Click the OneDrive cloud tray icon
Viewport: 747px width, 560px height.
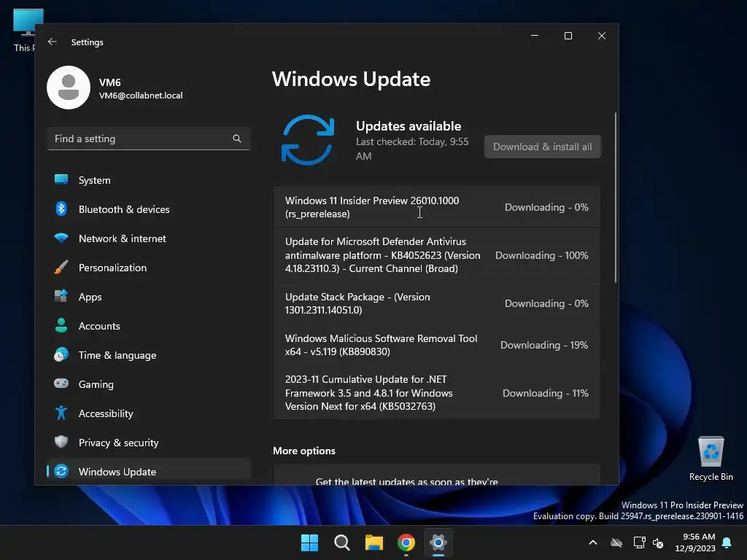616,542
